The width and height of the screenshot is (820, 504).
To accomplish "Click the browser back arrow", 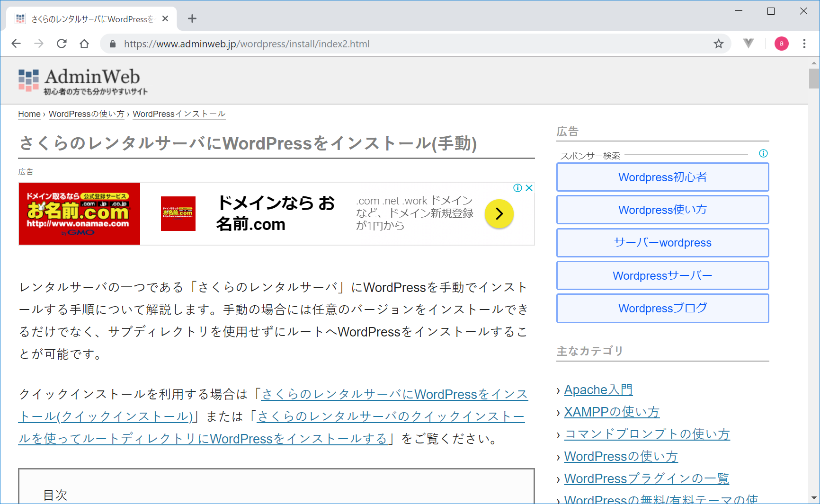I will (16, 44).
